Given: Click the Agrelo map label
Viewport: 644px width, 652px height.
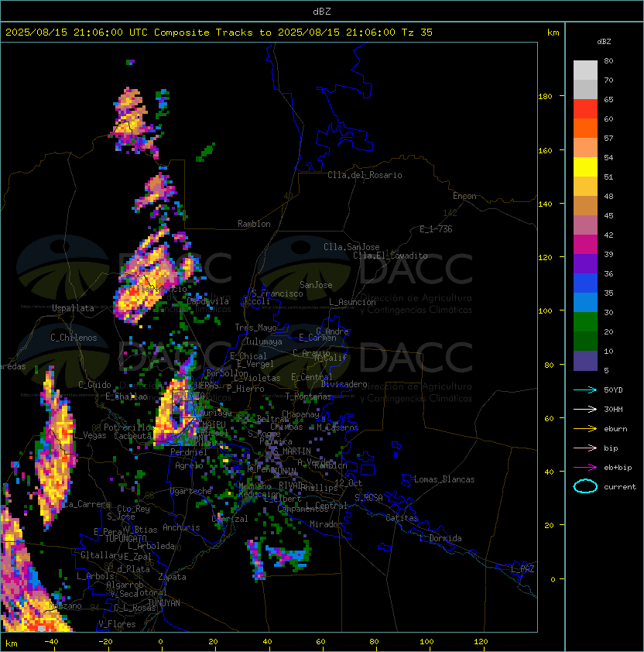Looking at the screenshot, I should click(189, 465).
